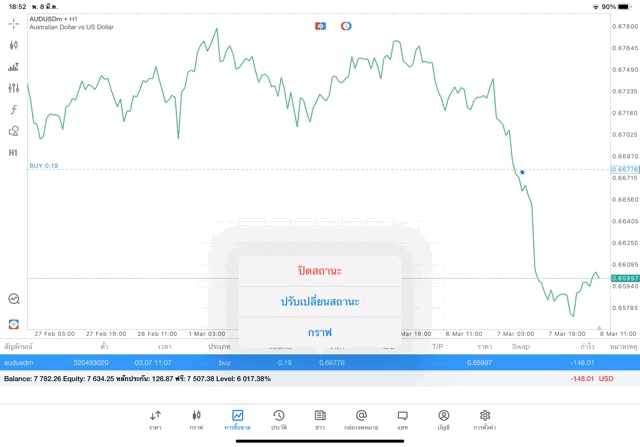
Task: Select กราฟ option in the popup menu
Action: [320, 332]
